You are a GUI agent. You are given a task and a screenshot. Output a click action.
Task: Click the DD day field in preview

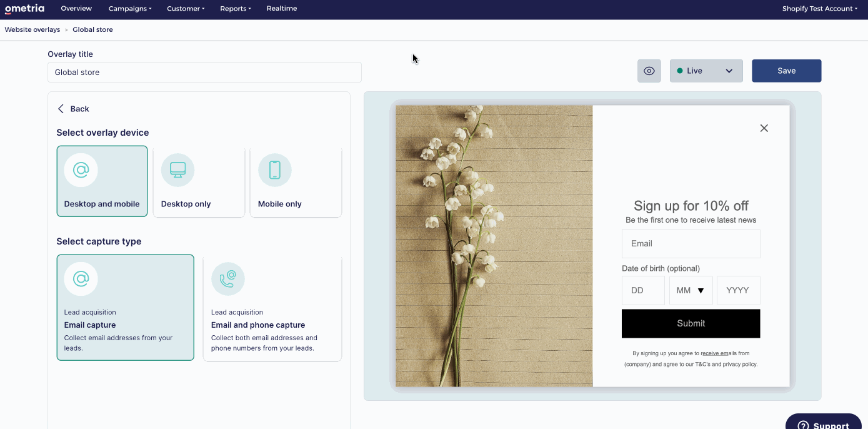click(x=643, y=291)
